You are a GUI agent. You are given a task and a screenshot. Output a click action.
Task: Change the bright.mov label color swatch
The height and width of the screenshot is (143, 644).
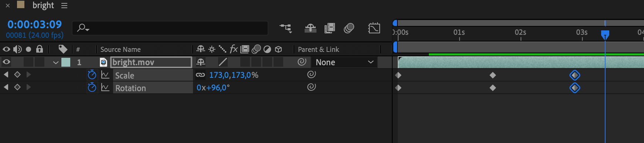pyautogui.click(x=66, y=62)
